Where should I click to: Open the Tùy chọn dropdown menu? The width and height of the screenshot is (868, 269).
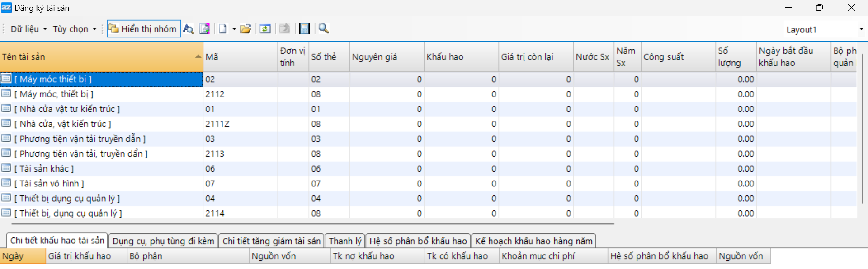[75, 29]
